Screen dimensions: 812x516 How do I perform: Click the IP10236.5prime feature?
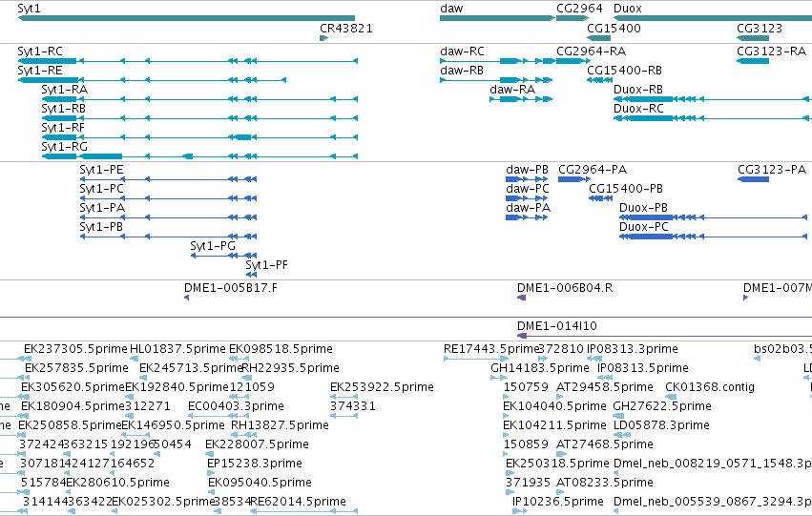[520, 511]
